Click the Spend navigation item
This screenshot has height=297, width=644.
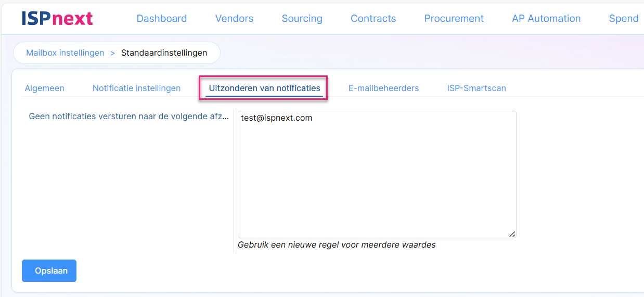point(623,18)
